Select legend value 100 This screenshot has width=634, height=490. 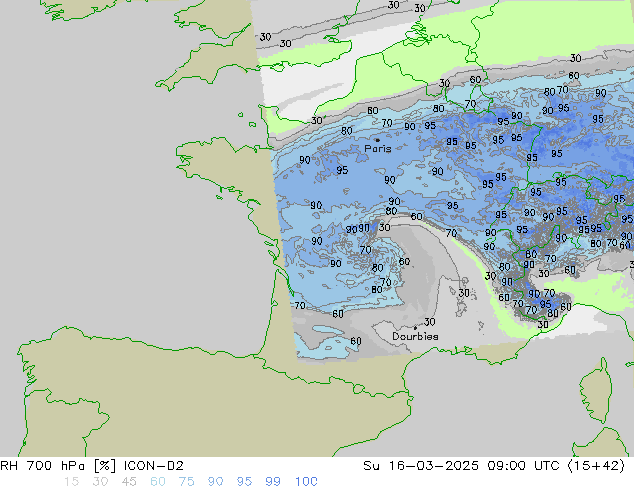point(306,482)
